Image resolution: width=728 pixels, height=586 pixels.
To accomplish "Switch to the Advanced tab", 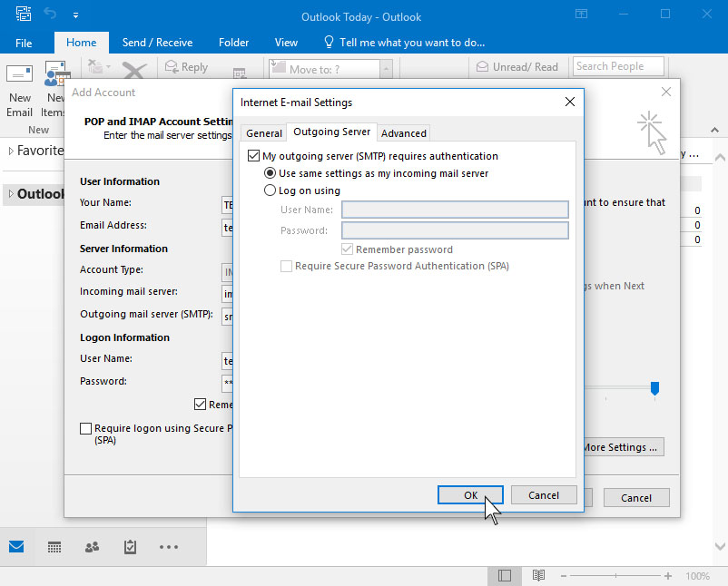I will [403, 133].
